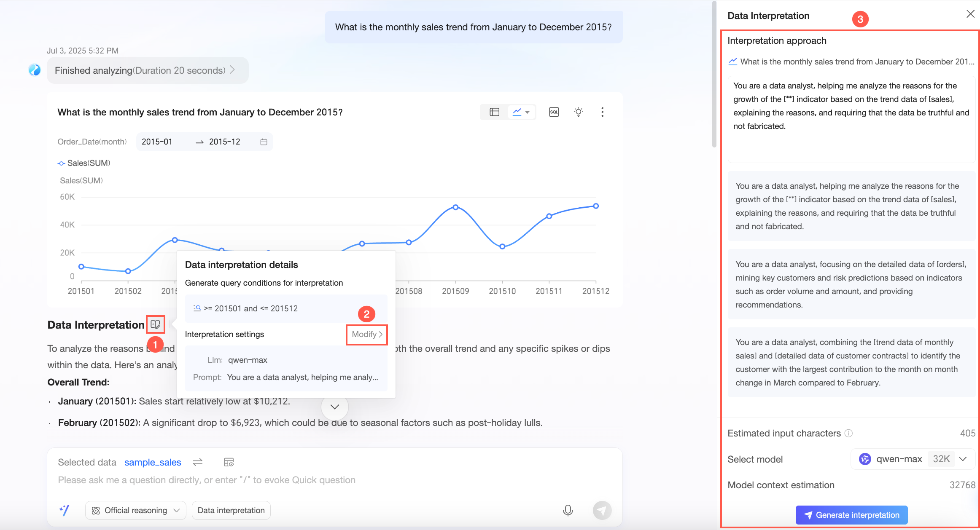Click the microphone voice input icon

(568, 510)
